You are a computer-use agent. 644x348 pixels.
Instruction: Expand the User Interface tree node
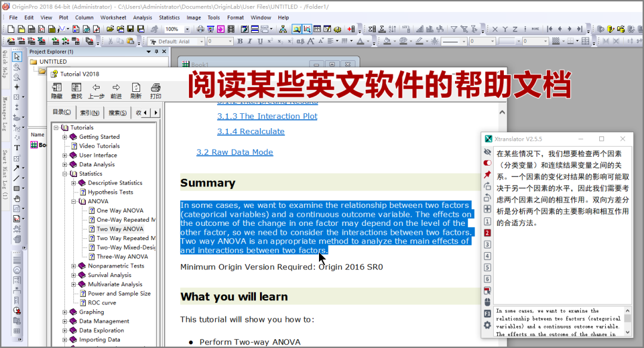point(64,155)
